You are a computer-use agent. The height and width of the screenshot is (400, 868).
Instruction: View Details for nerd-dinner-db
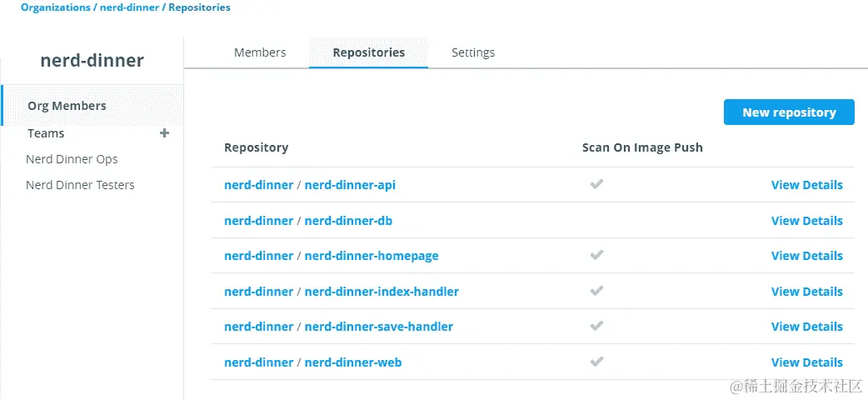(806, 221)
